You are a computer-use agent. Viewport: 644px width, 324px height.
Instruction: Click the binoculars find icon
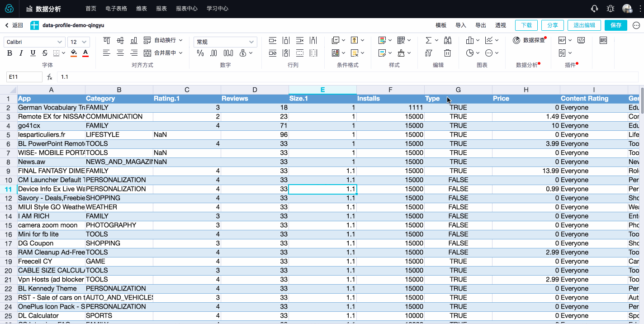[x=447, y=40]
